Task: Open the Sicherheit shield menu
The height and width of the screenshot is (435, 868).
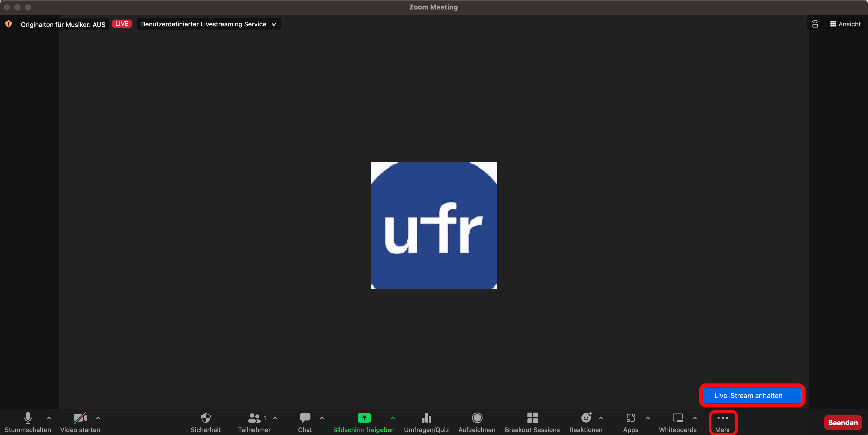Action: coord(206,423)
